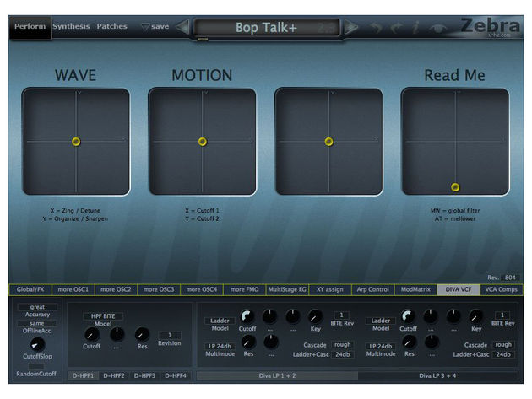The height and width of the screenshot is (399, 532).
Task: Toggle the RandomCutoff switch
Action: [36, 367]
